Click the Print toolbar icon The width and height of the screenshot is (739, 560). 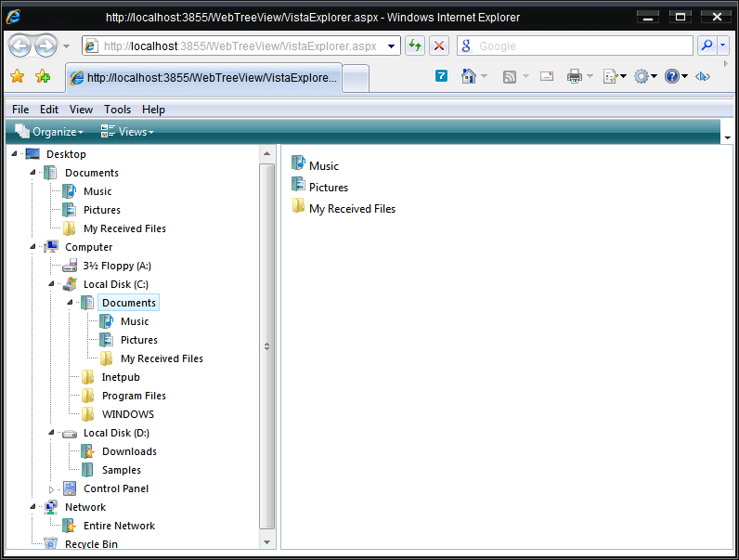point(575,77)
